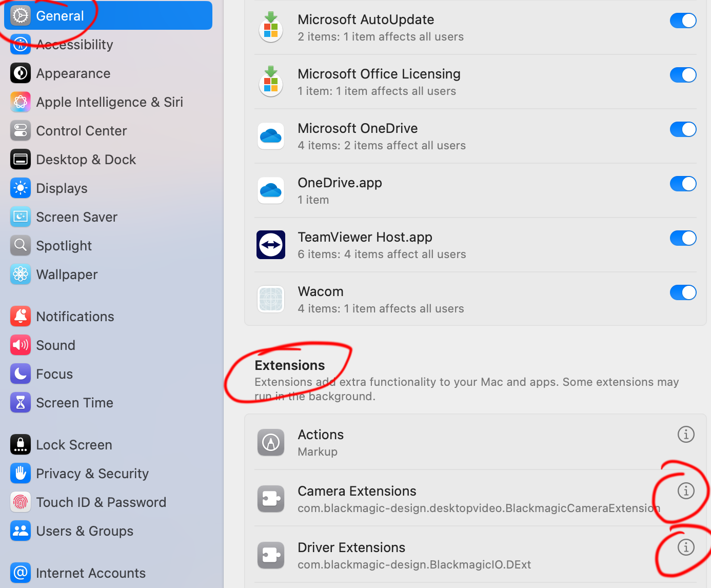Toggle off Microsoft AutoUpdate background item
711x588 pixels.
click(x=683, y=21)
